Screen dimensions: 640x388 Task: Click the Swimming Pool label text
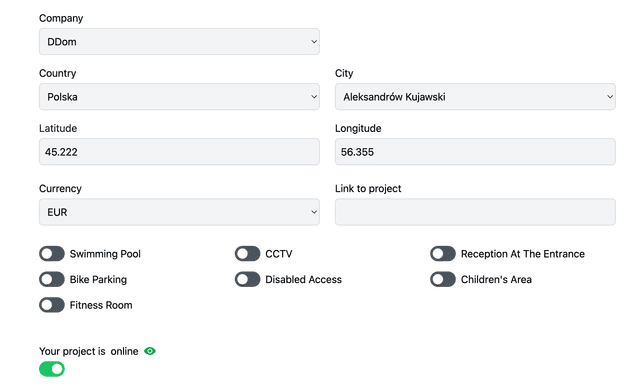click(105, 254)
